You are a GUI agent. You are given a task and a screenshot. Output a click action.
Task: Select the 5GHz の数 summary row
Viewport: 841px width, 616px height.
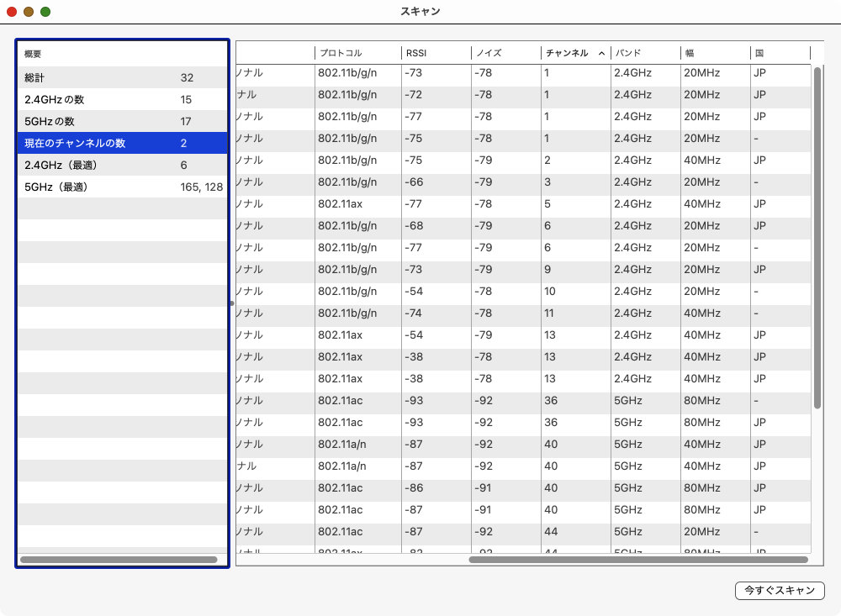click(122, 122)
